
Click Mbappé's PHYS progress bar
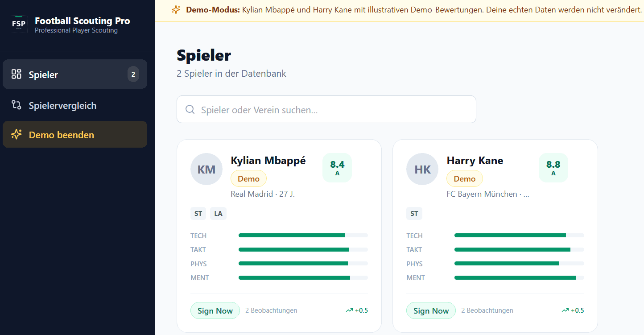tap(303, 263)
